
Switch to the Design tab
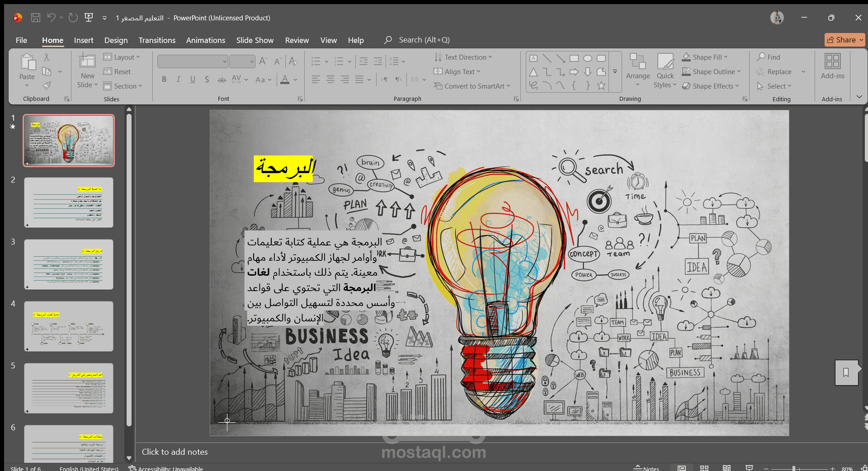116,40
